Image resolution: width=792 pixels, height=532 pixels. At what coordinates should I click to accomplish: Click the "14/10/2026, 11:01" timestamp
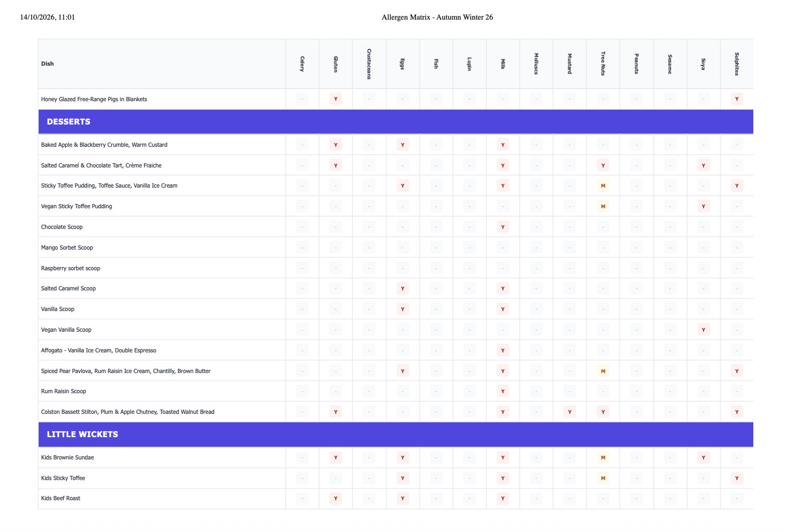point(48,17)
